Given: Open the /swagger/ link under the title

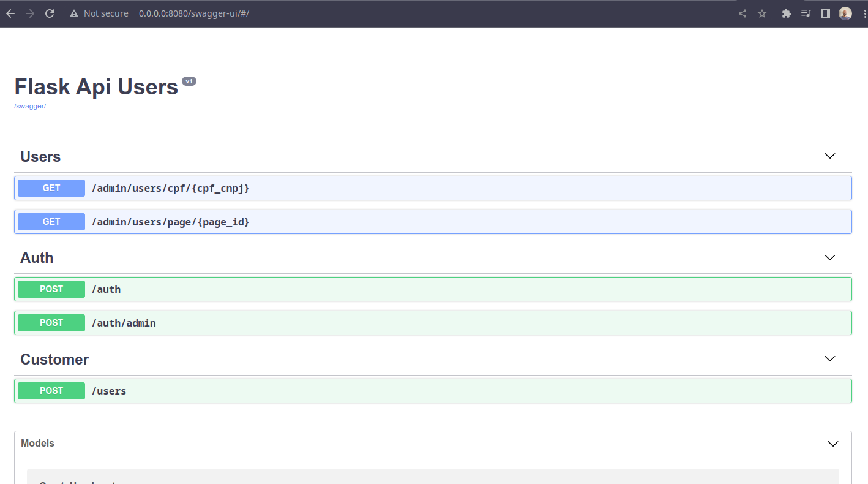Looking at the screenshot, I should 30,106.
